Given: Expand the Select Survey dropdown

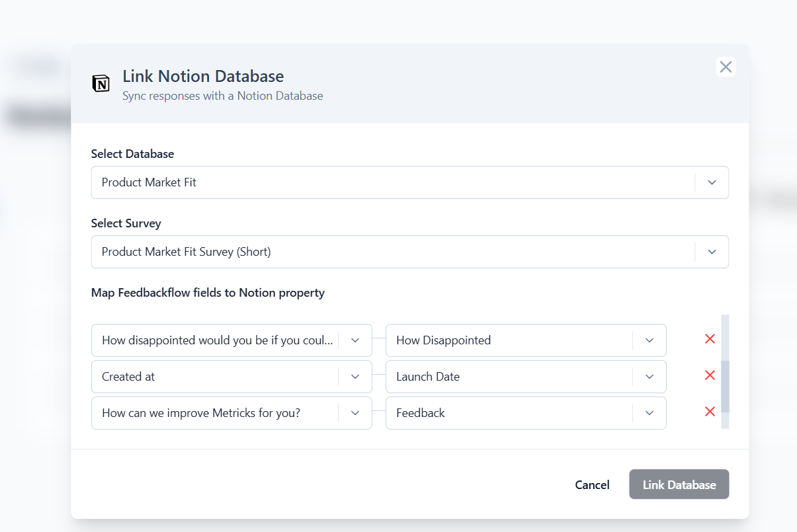Looking at the screenshot, I should point(712,252).
